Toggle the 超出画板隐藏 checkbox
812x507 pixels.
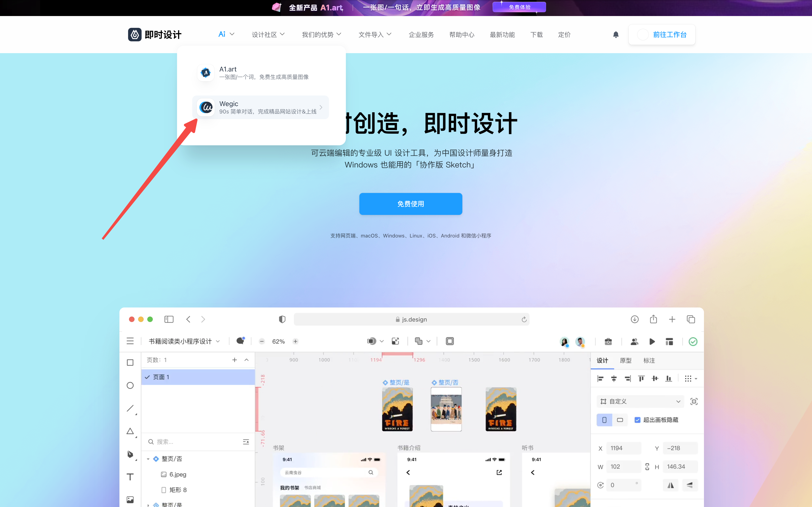(x=637, y=420)
